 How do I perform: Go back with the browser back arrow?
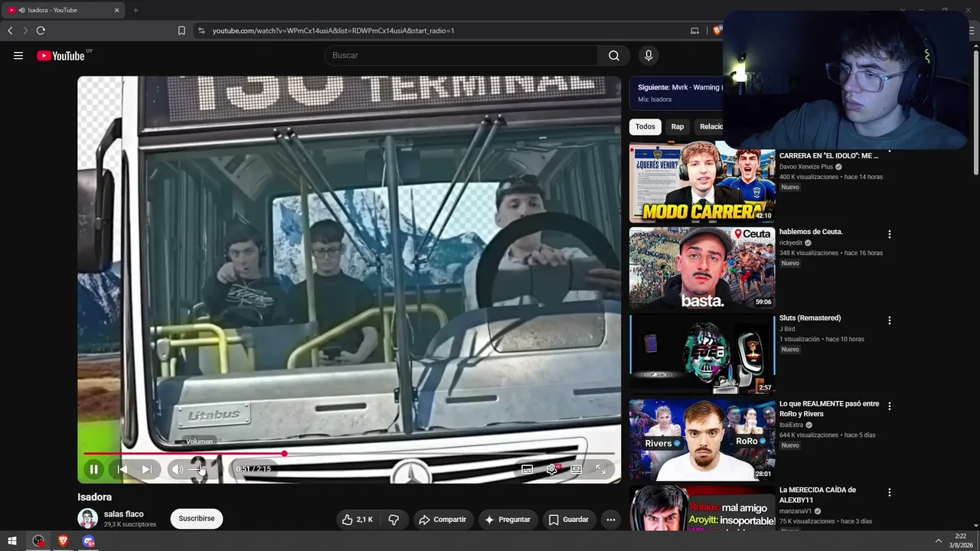(10, 31)
